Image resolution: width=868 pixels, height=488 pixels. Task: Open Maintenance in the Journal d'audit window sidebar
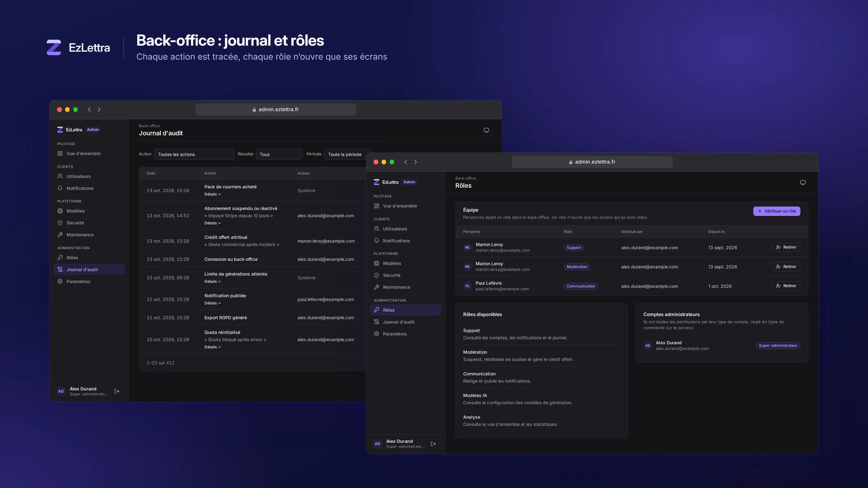click(x=89, y=235)
